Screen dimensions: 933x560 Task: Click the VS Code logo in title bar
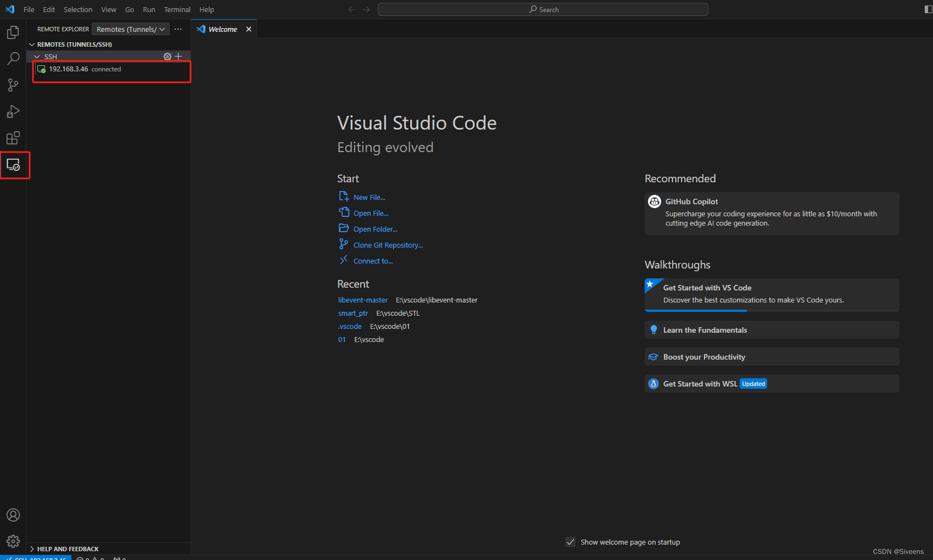[10, 9]
